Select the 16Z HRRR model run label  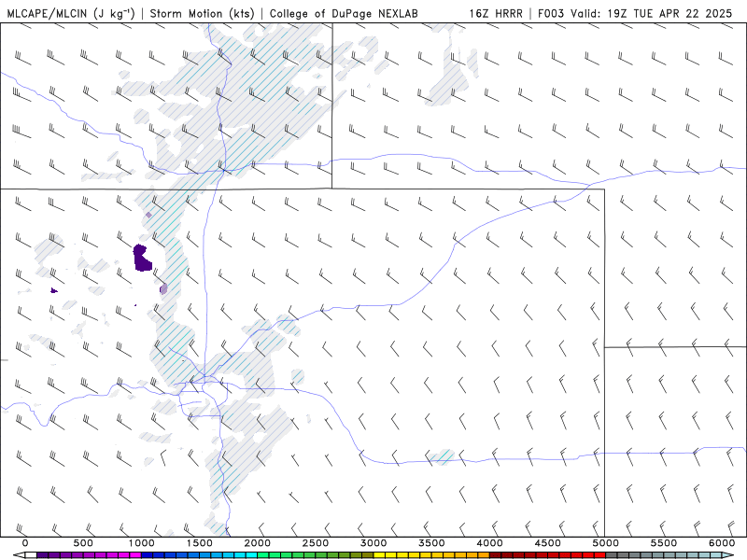[x=496, y=13]
